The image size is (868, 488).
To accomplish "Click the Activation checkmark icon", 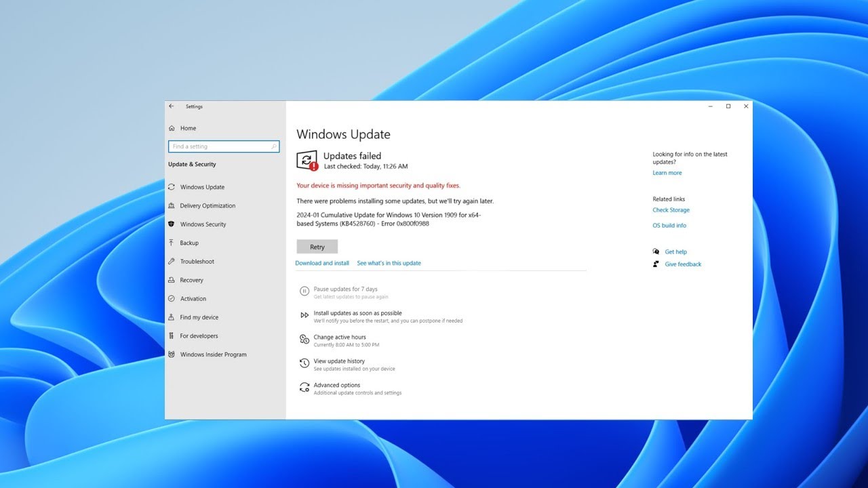I will click(172, 299).
